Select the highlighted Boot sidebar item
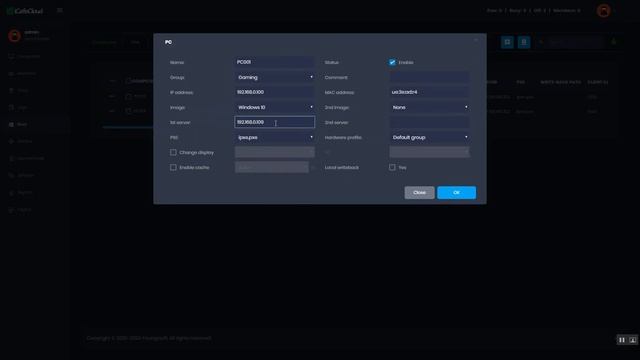Screen dimensions: 640x360 pos(35,124)
